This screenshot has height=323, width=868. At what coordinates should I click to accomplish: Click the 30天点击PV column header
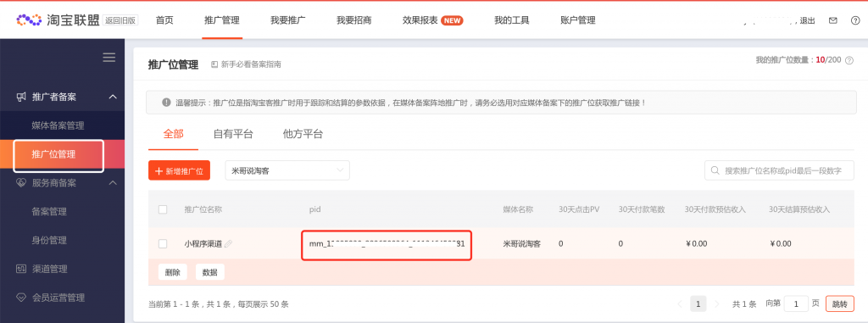580,209
